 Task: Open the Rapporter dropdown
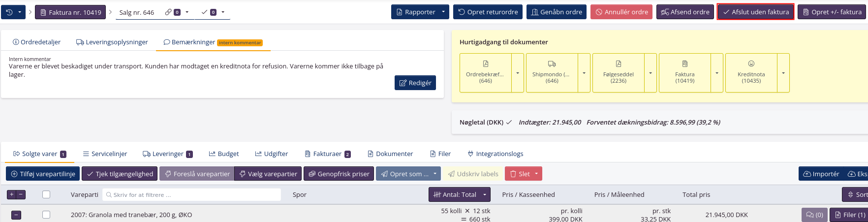tap(420, 12)
